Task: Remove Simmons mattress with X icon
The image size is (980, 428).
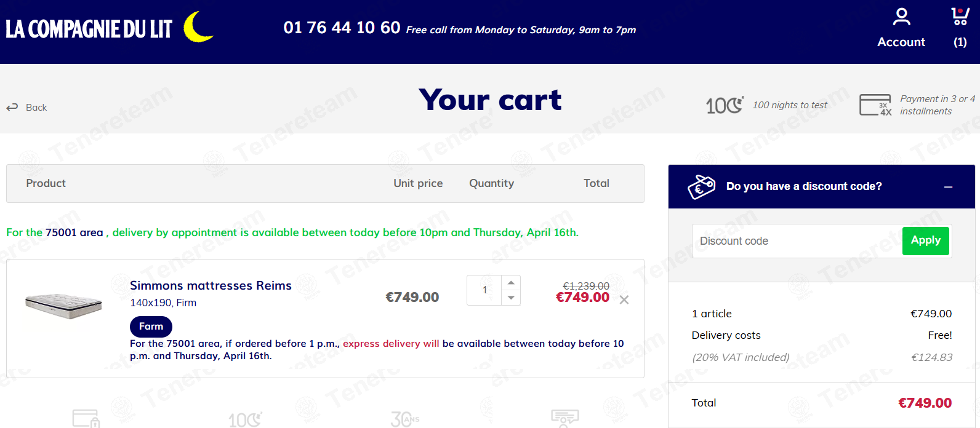Action: tap(624, 299)
